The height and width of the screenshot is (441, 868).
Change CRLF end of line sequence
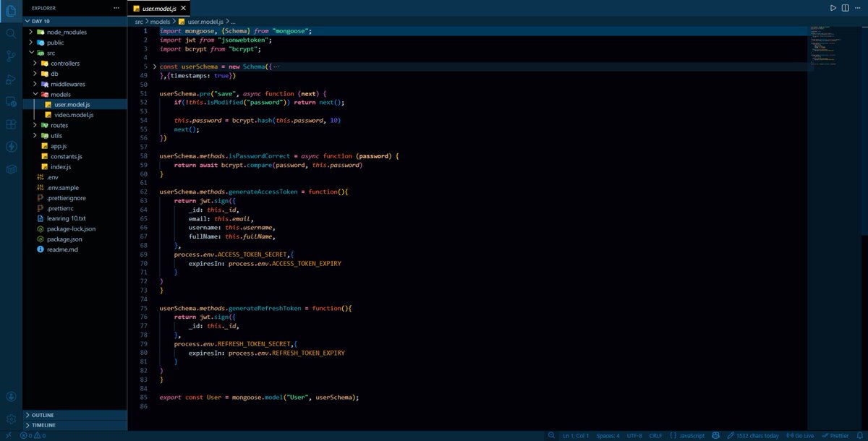655,436
